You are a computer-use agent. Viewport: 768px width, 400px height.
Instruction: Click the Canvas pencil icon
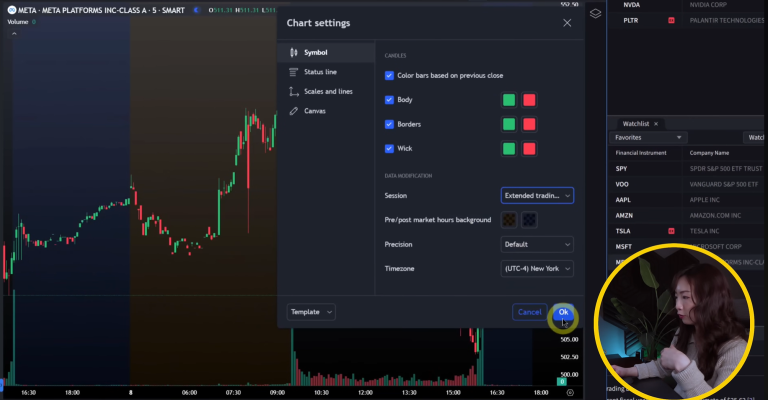[x=293, y=111]
